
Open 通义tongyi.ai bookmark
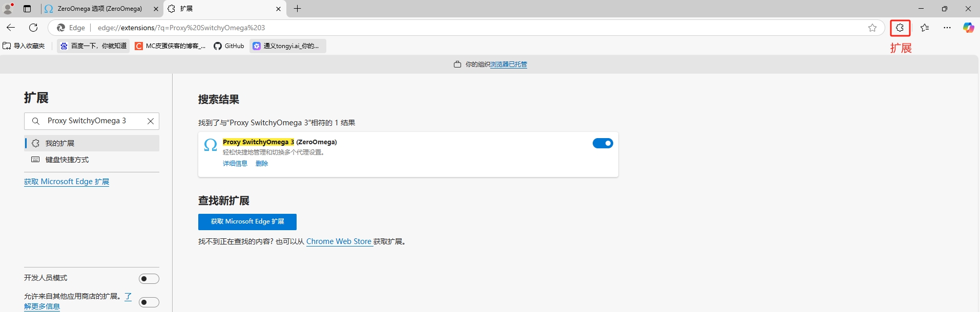pos(288,46)
